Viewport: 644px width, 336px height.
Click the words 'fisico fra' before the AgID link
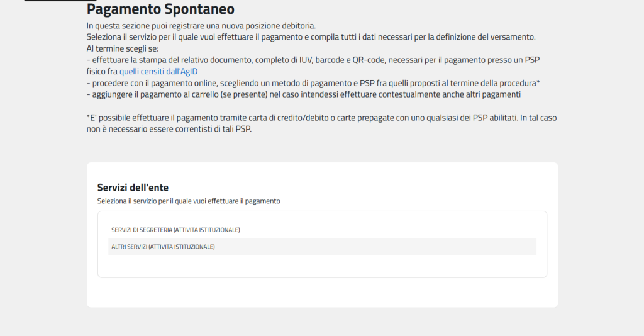(102, 71)
